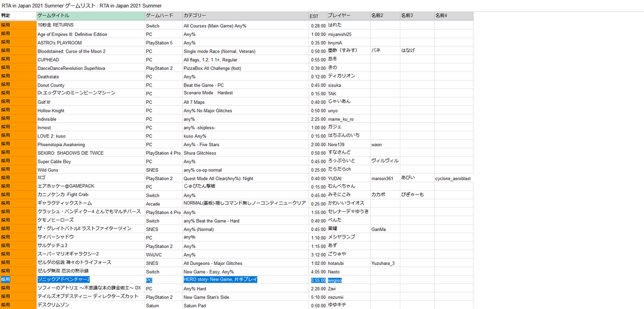This screenshot has height=309, width=644.
Task: Click the waon name cell
Action: click(384, 145)
